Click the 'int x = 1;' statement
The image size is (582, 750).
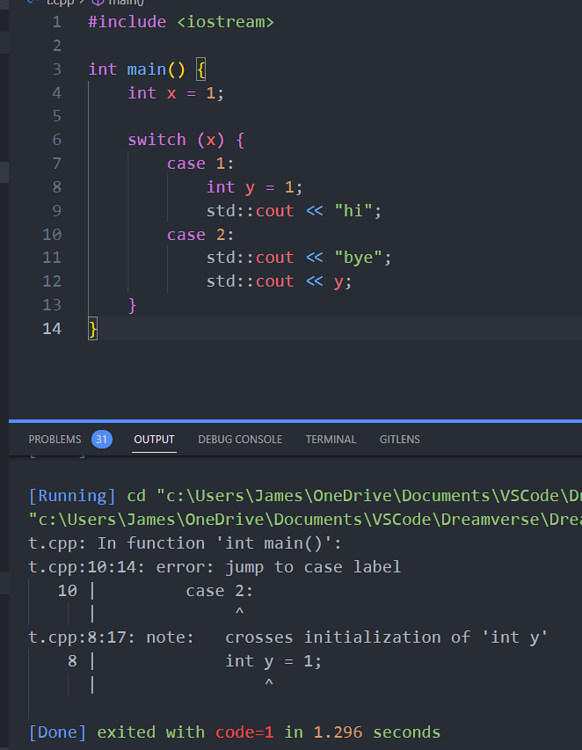pos(176,93)
